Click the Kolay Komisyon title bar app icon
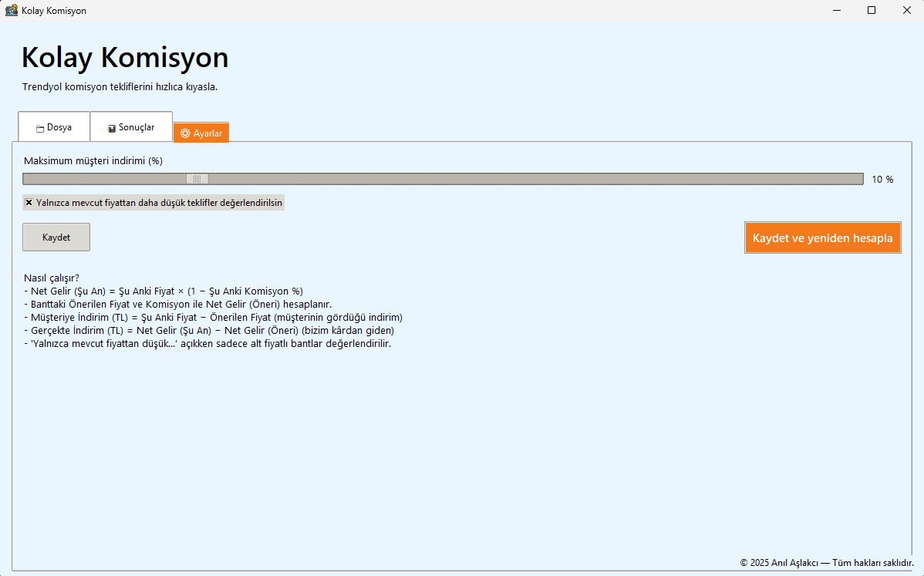Screen dimensions: 924x576 (12, 10)
